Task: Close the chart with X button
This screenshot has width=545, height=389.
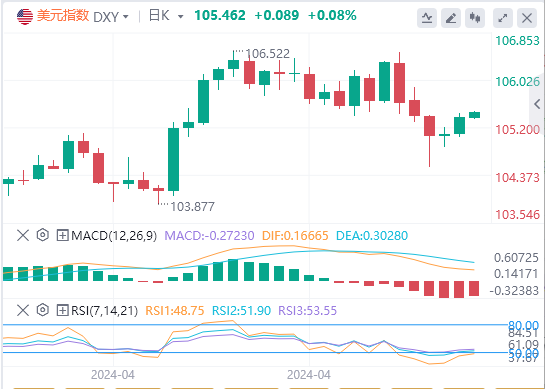Action: tap(527, 18)
